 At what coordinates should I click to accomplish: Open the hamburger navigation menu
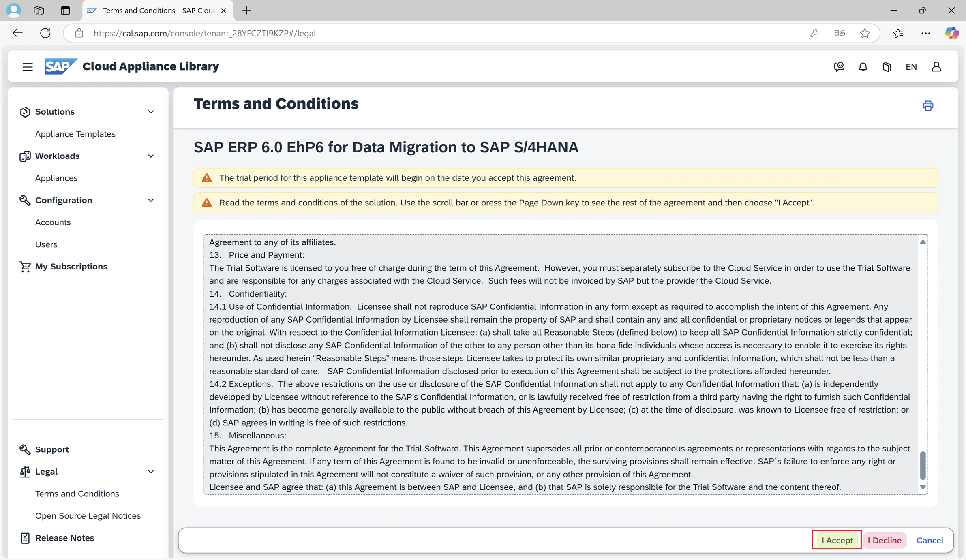click(x=28, y=66)
